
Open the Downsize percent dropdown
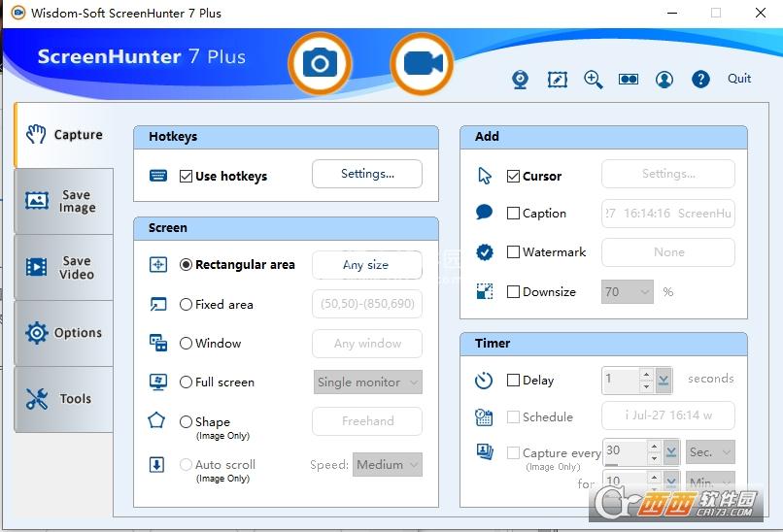628,292
